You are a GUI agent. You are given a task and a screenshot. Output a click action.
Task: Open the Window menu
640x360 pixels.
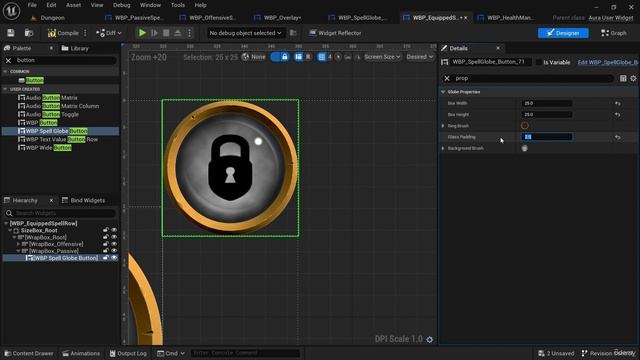click(150, 5)
